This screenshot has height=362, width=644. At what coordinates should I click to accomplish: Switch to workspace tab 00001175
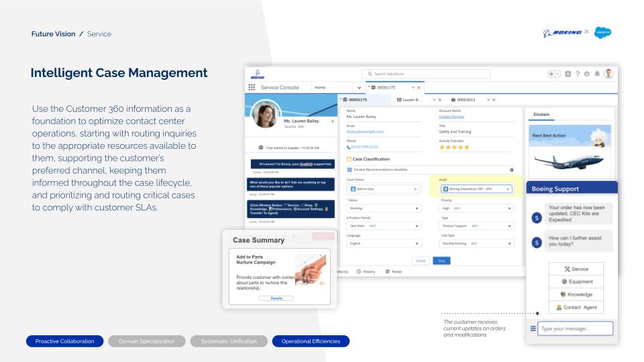point(385,87)
